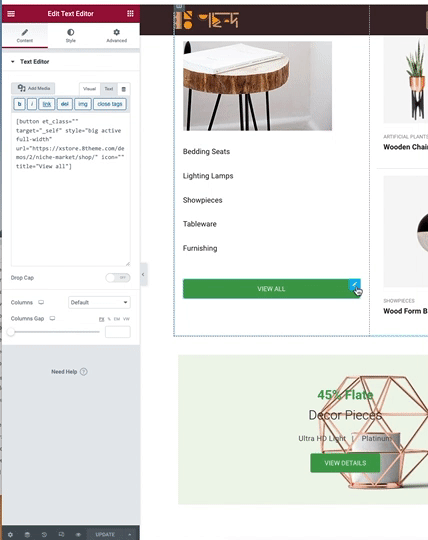Click the Columns Gap slider handle
This screenshot has width=428, height=540.
tap(11, 332)
